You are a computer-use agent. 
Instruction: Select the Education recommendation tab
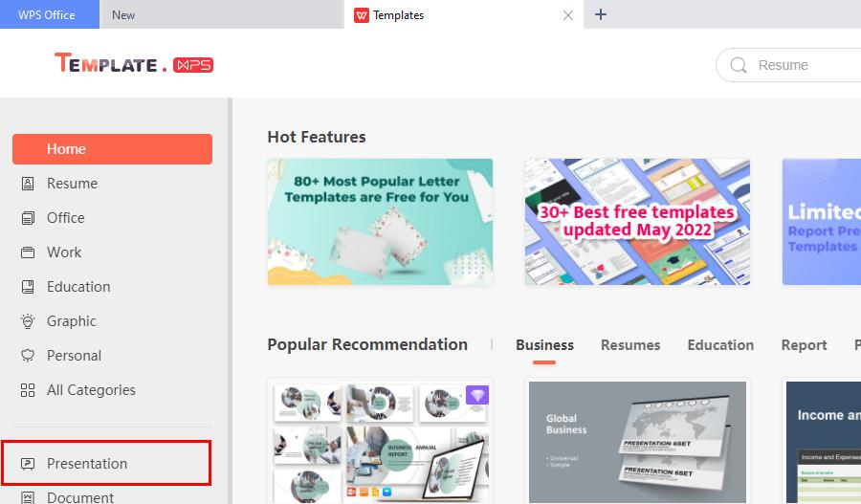[x=720, y=345]
